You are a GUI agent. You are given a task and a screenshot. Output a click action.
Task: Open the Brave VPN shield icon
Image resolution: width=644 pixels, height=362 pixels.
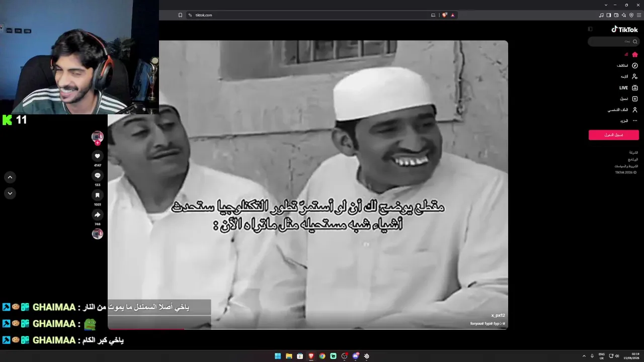[x=631, y=15]
